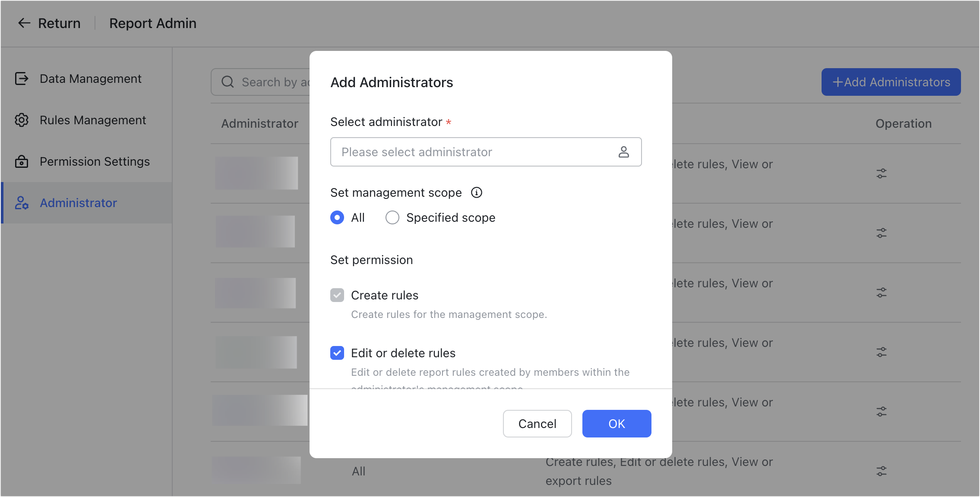Viewport: 980px width, 497px height.
Task: Select the All management scope radio button
Action: 337,217
